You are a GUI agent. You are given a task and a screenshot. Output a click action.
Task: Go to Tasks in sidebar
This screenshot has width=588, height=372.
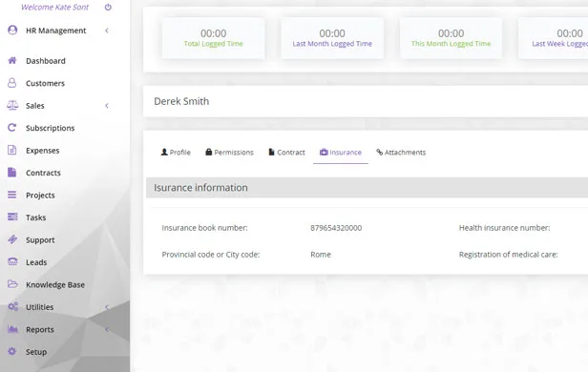[36, 217]
